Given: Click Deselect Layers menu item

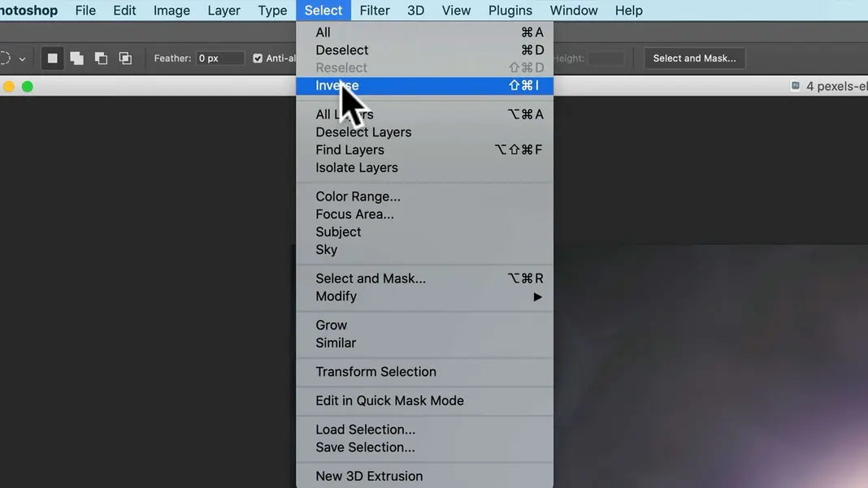Looking at the screenshot, I should coord(424,132).
